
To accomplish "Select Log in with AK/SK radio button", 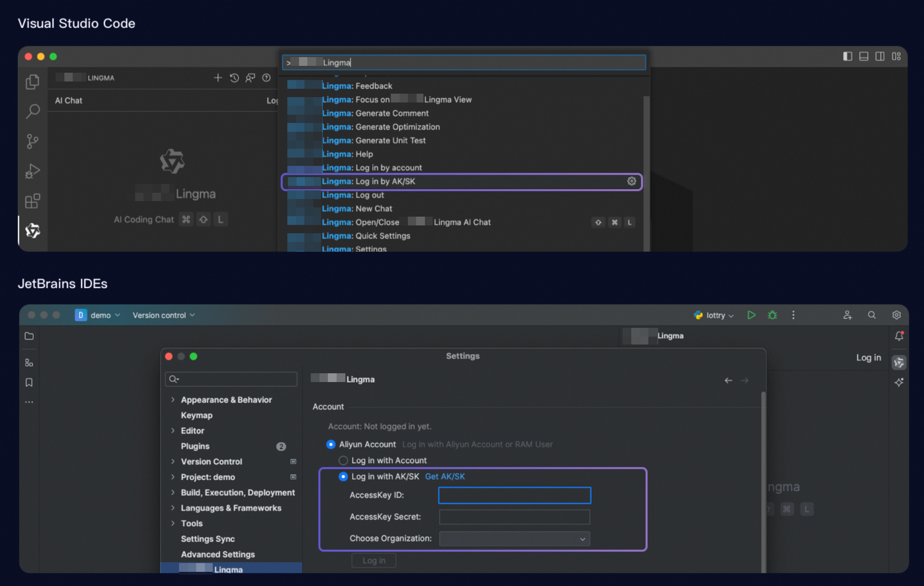I will pyautogui.click(x=343, y=476).
